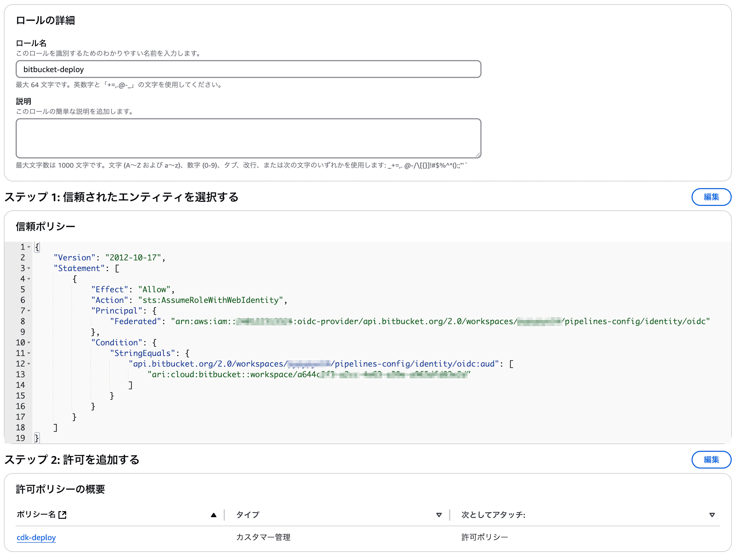
Task: Click the "Effect" key on line 5
Action: (x=110, y=289)
